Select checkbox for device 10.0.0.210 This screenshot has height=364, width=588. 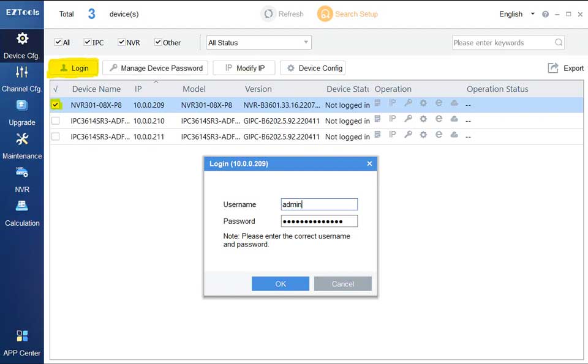click(56, 121)
